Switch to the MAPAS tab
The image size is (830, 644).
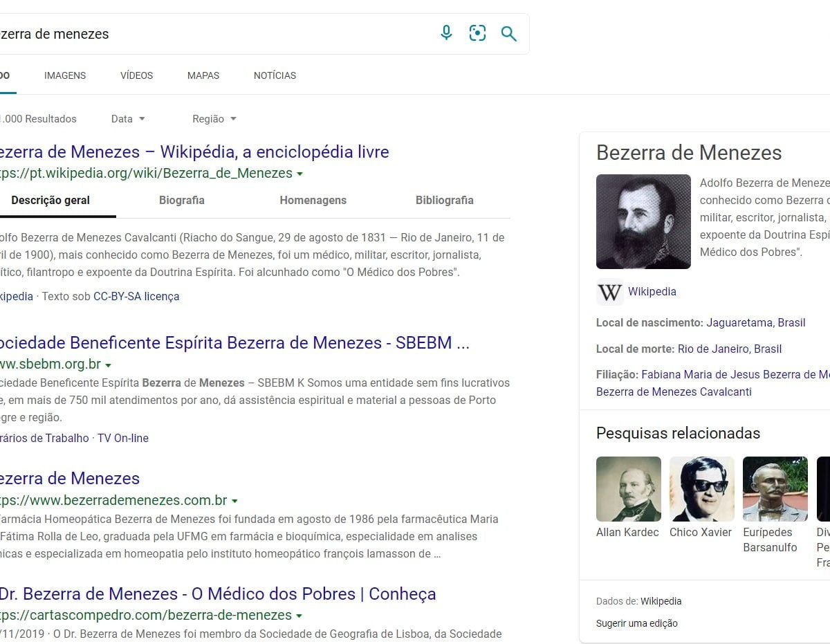click(203, 75)
